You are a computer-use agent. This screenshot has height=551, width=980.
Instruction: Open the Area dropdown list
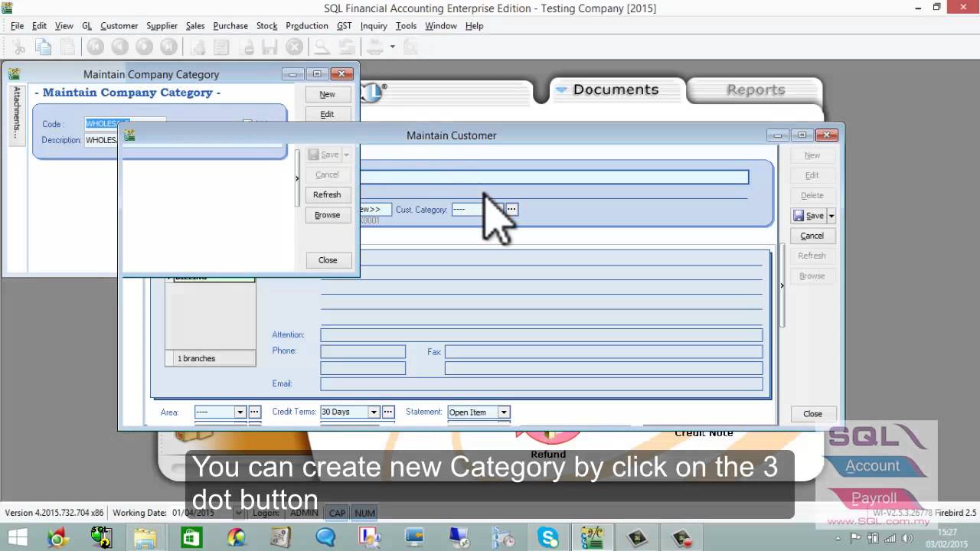coord(240,412)
